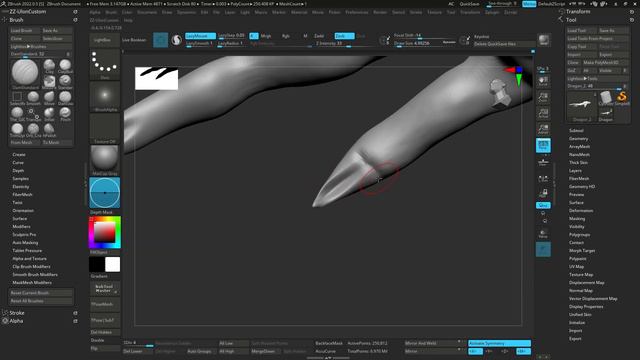
Task: Toggle LazyMouse on or off
Action: pyautogui.click(x=200, y=36)
